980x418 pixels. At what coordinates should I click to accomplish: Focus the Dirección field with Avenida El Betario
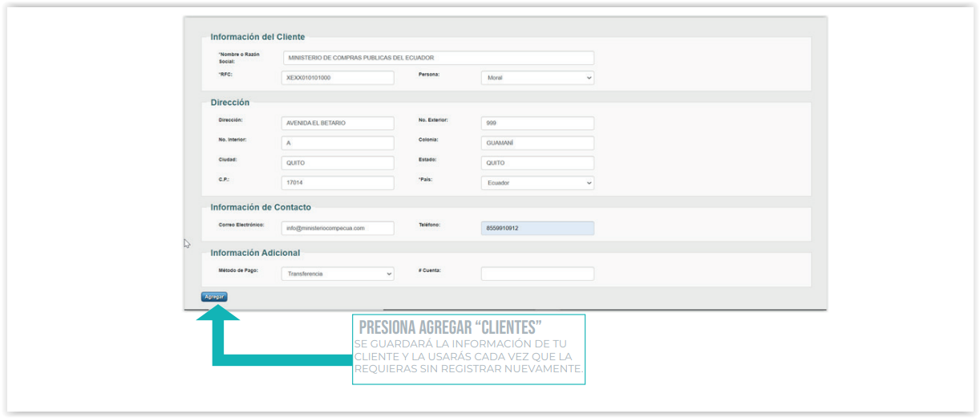338,124
